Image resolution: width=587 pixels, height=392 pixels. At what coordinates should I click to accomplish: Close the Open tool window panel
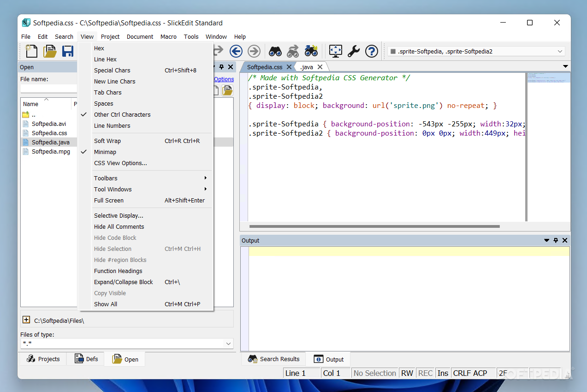pyautogui.click(x=231, y=67)
